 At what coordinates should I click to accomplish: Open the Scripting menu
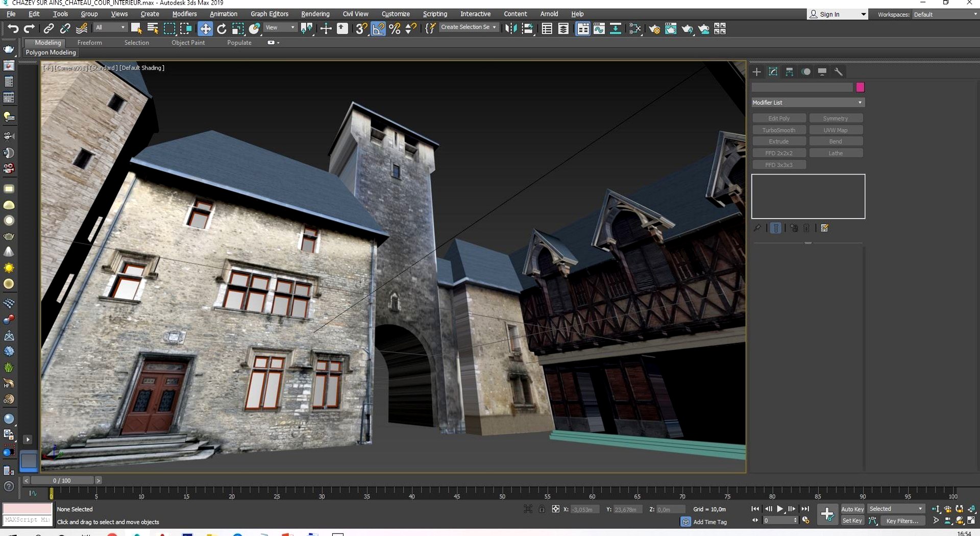(435, 14)
